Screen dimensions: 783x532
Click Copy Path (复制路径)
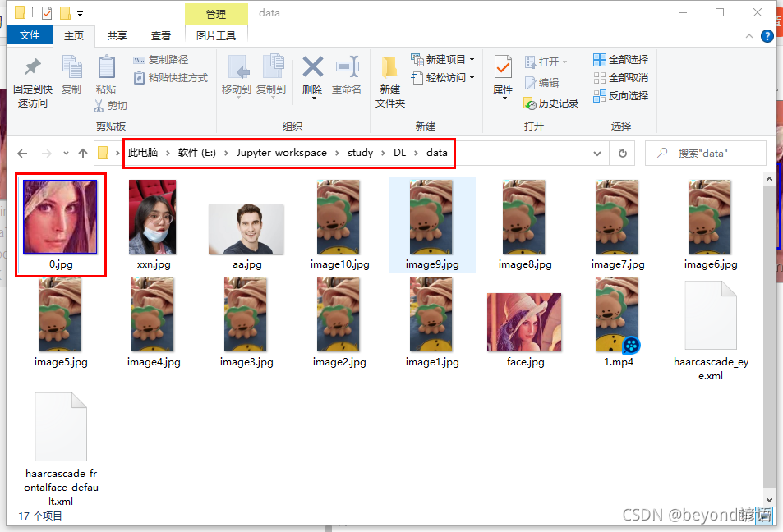coord(161,60)
